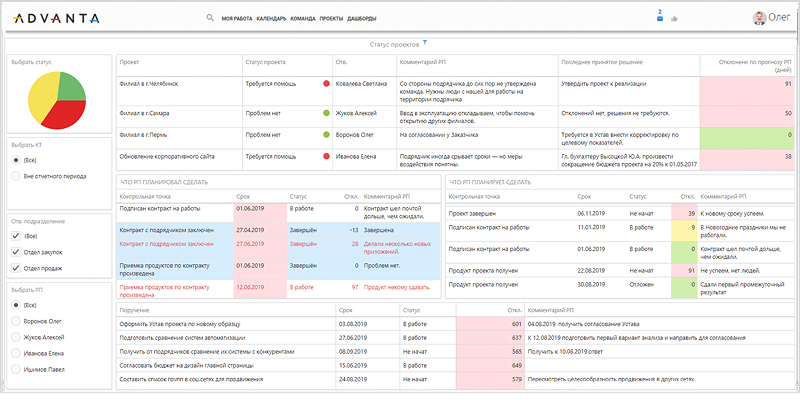800x400 pixels.
Task: Toggle the 'Отдел закупок' checkbox
Action: point(17,250)
